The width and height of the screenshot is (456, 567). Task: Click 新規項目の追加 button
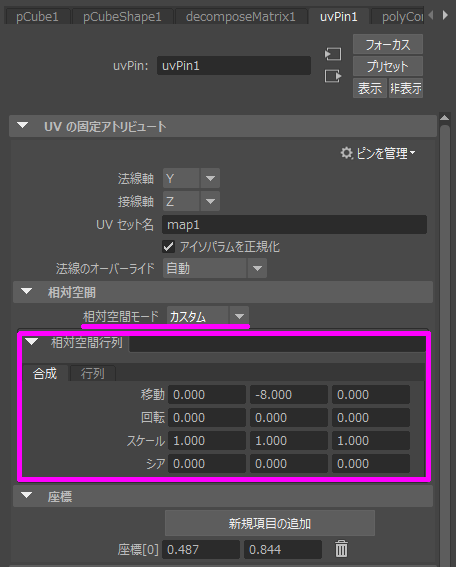pos(270,523)
